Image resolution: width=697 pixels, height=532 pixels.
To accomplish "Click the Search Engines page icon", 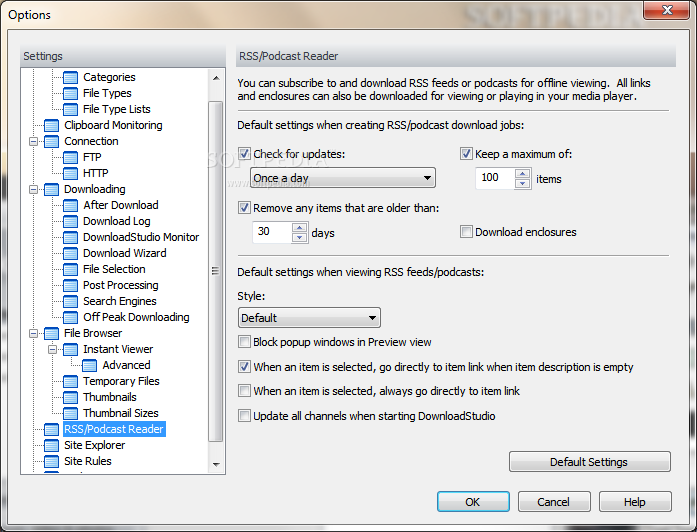I will pyautogui.click(x=70, y=301).
